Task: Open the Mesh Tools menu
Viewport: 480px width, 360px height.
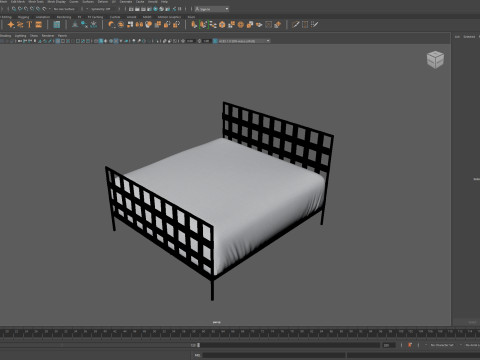Action: tap(36, 2)
